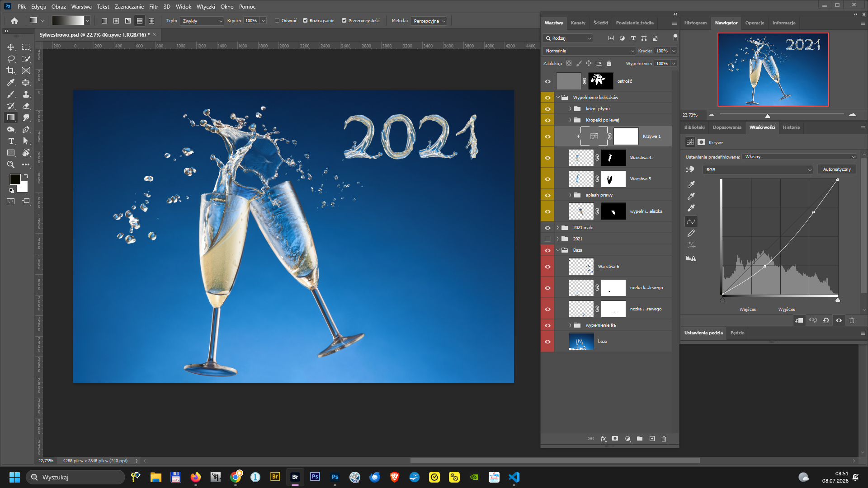Hide the ostrość layer
This screenshot has height=488, width=868.
(547, 81)
